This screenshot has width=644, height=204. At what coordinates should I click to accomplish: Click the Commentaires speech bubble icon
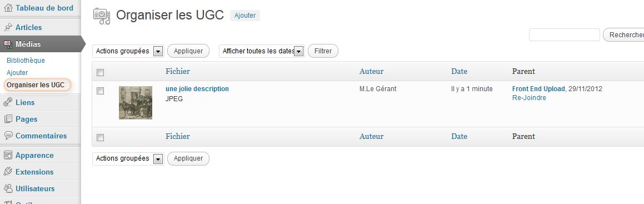8,136
